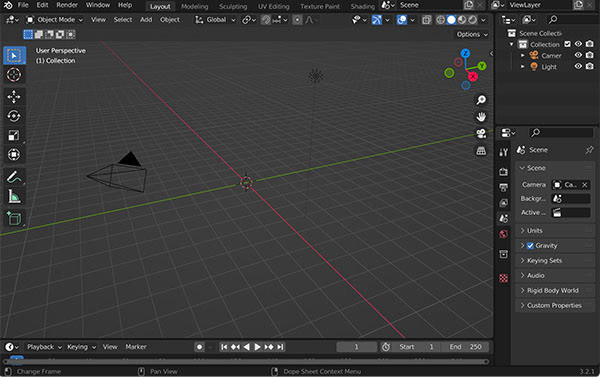The width and height of the screenshot is (600, 377).
Task: Click the current frame field showing 1
Action: [357, 347]
